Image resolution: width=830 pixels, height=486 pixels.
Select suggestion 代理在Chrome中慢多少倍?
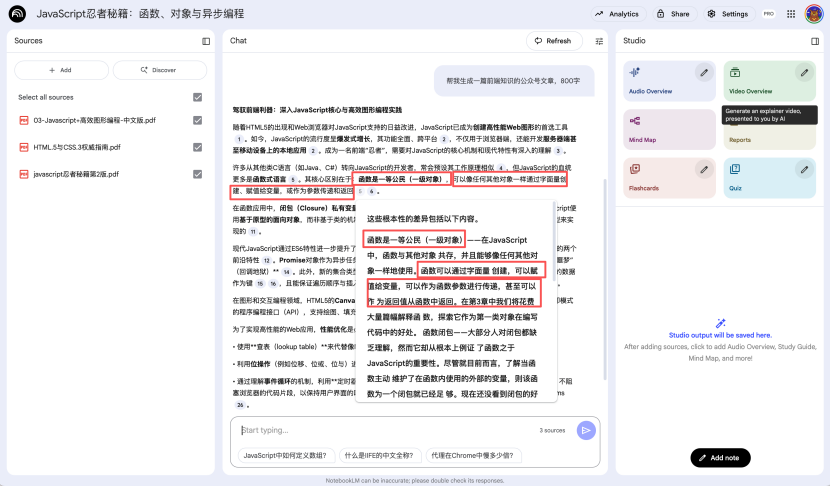coord(473,455)
